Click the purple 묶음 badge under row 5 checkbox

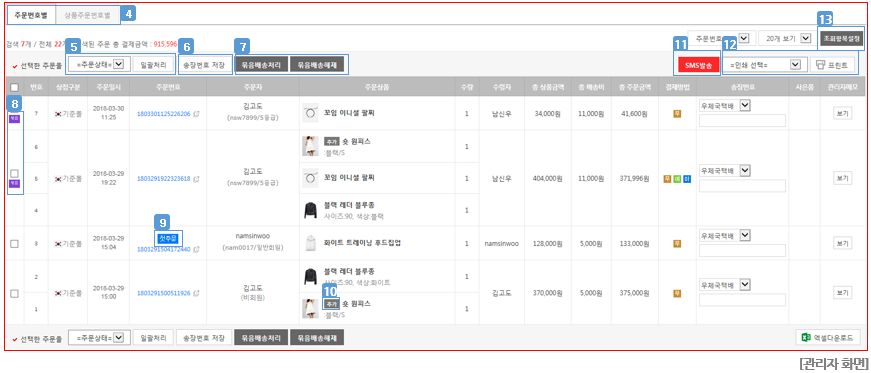click(14, 183)
